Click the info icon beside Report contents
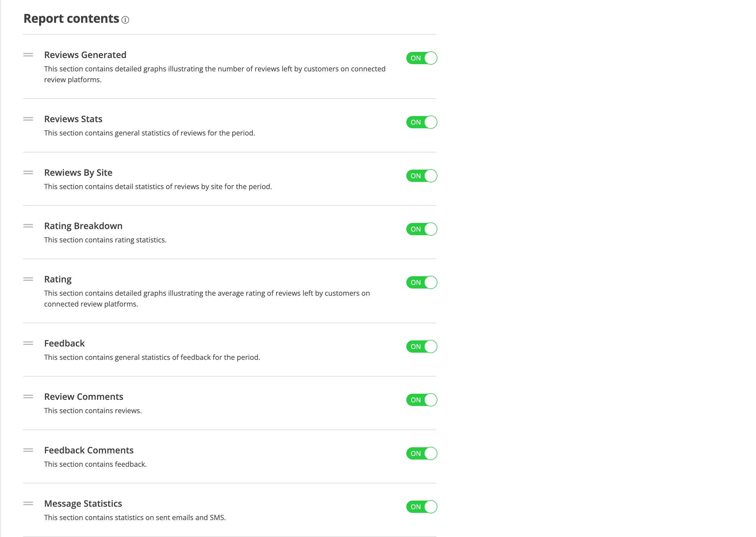756x537 pixels. (x=125, y=20)
